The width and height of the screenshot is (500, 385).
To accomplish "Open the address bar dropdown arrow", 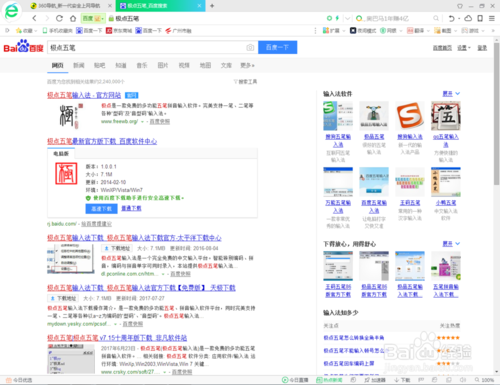I will [x=348, y=18].
